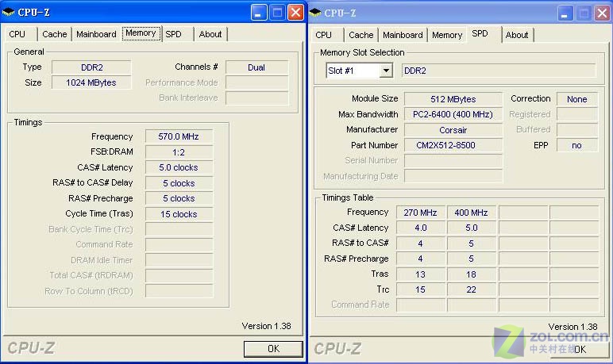Click the 4.0 CAS# Latency table cell
Viewport: 613px width, 364px height.
[x=420, y=228]
